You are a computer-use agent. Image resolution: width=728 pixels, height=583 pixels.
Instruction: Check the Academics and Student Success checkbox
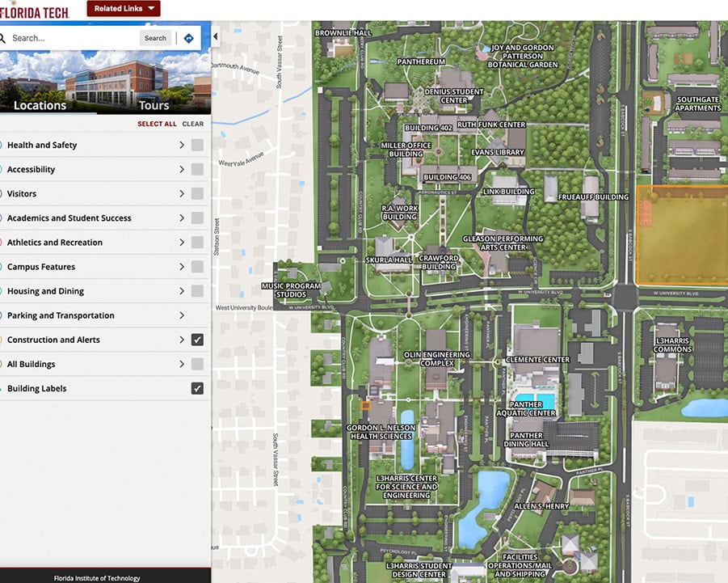tap(197, 218)
